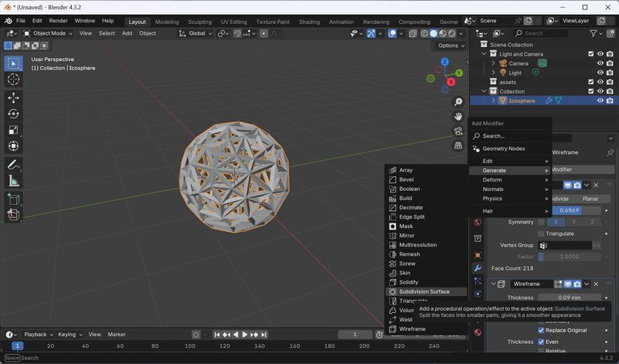This screenshot has width=619, height=364.
Task: Open the Playback dropdown in timeline
Action: pos(38,335)
